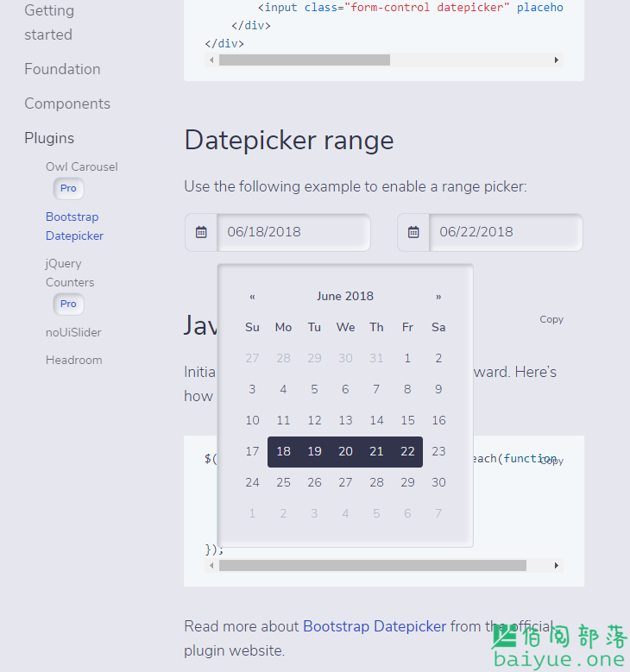Select June 18 in the calendar
The image size is (630, 672).
283,452
